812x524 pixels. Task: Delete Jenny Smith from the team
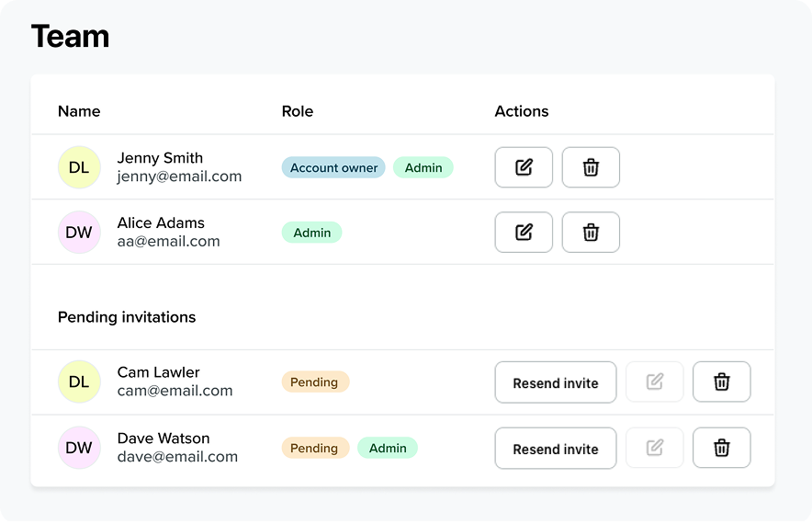click(591, 167)
